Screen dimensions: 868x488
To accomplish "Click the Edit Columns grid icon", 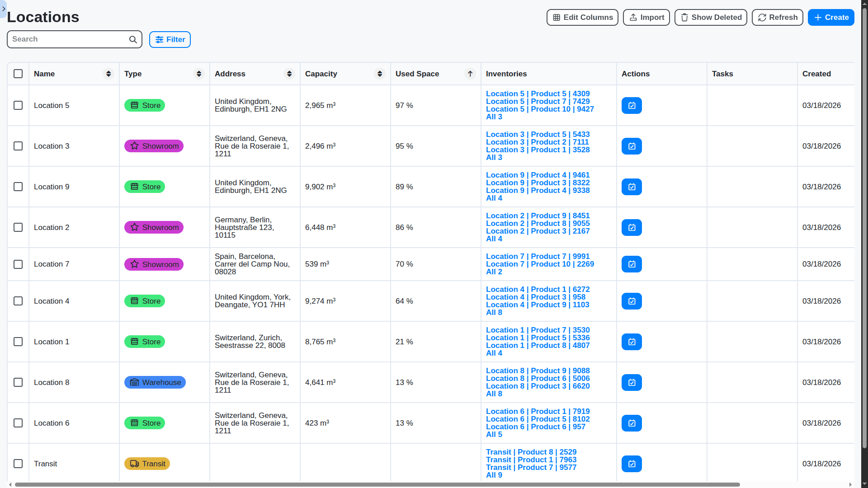I will tap(557, 17).
